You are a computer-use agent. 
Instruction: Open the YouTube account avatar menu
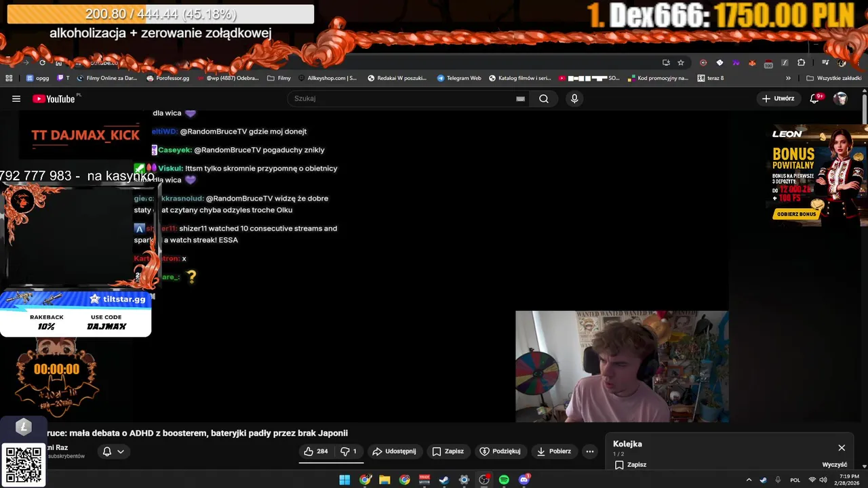click(840, 99)
